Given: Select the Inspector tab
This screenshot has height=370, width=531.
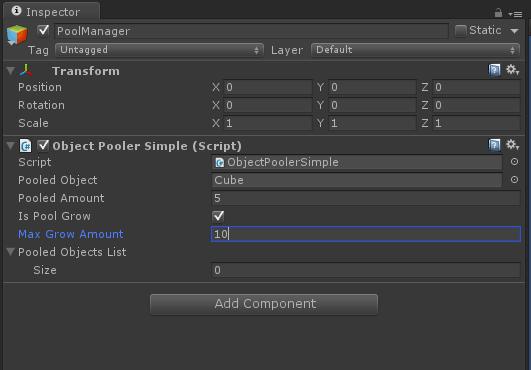Looking at the screenshot, I should tap(51, 12).
